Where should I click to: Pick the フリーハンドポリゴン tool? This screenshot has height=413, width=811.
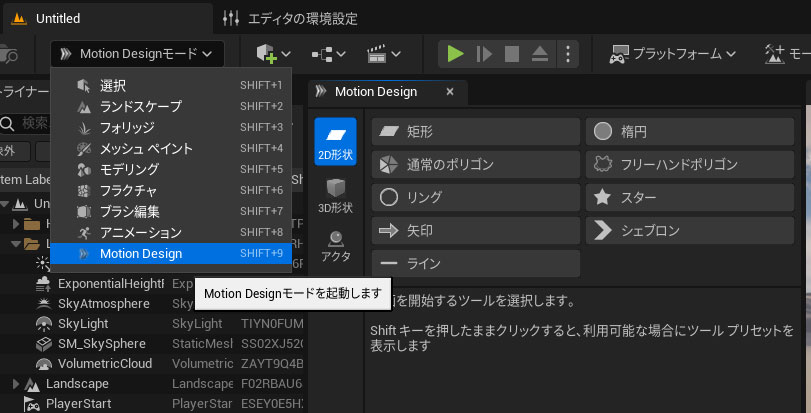[x=690, y=165]
